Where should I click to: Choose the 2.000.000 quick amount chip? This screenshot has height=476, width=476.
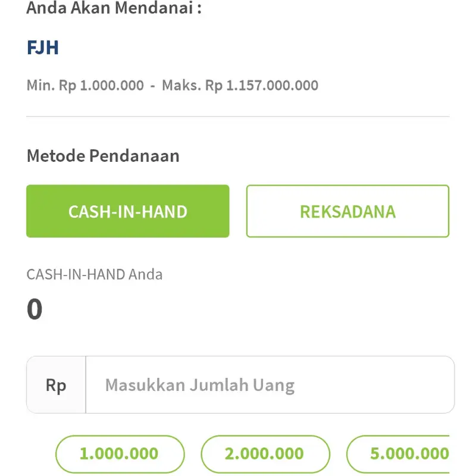click(265, 453)
